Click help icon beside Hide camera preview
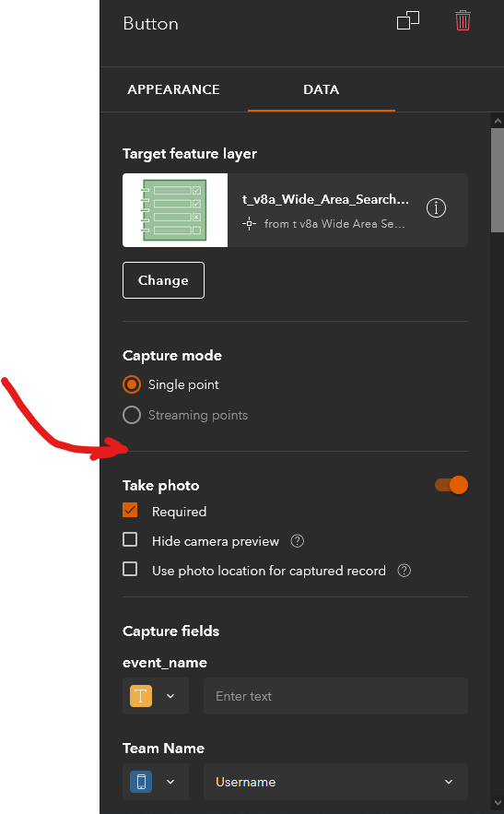 click(298, 541)
